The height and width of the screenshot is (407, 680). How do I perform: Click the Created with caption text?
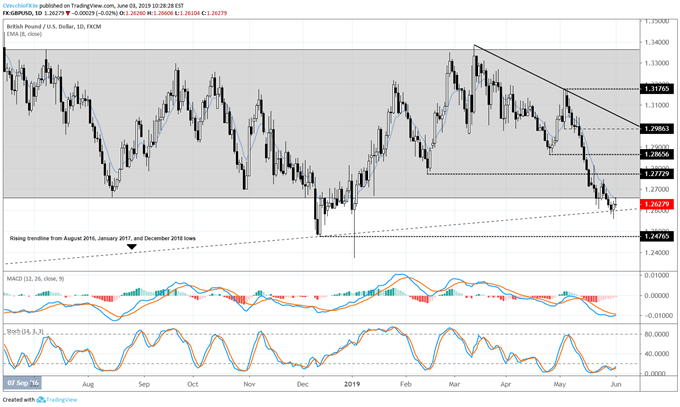point(19,400)
